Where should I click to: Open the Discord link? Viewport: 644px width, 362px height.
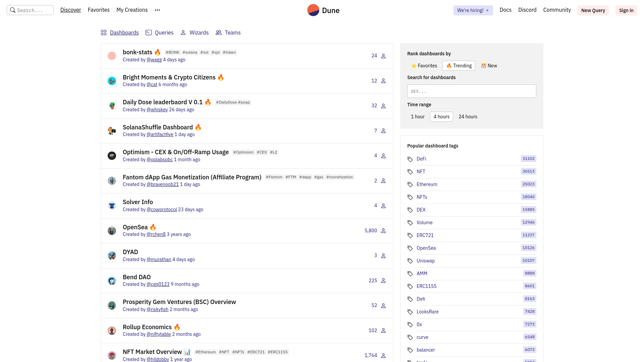(x=527, y=10)
